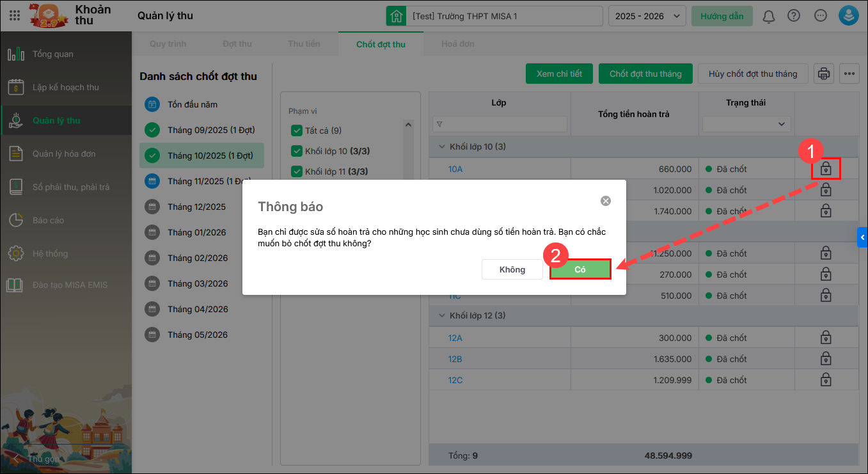Screen dimensions: 868x474
Task: Open the Trạng thái filter dropdown
Action: 746,123
